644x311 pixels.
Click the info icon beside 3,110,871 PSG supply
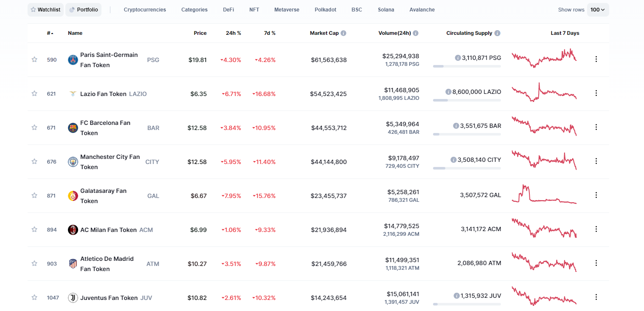(x=458, y=58)
